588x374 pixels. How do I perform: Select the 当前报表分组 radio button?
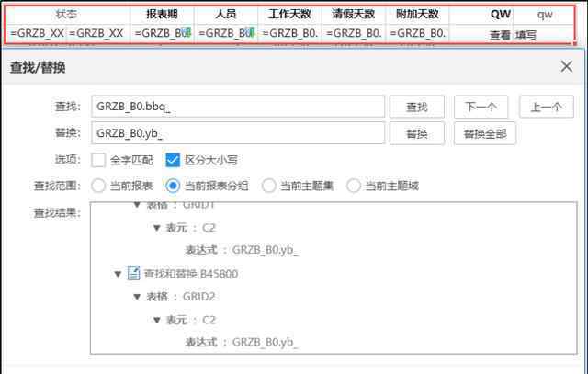(x=173, y=186)
